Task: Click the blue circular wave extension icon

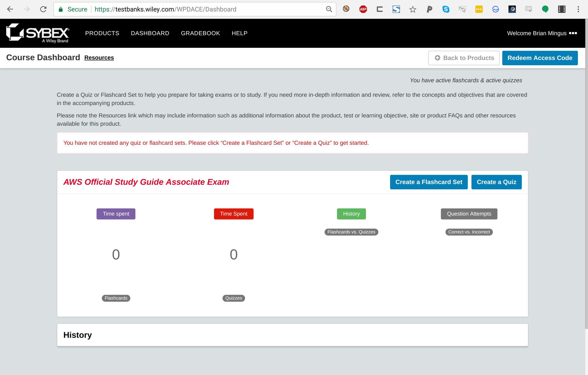Action: tap(495, 9)
